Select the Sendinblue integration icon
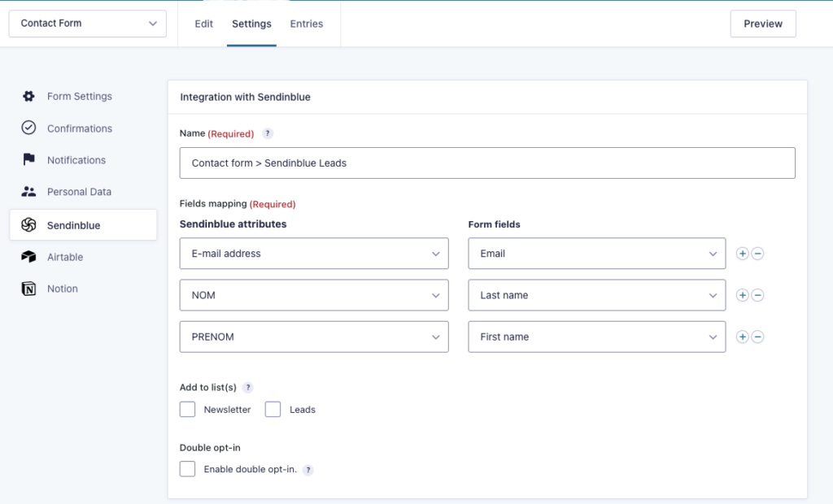 click(28, 223)
